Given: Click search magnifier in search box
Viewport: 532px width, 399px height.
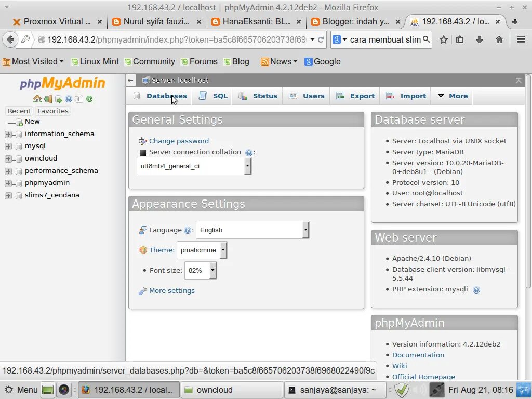Looking at the screenshot, I should click(427, 39).
